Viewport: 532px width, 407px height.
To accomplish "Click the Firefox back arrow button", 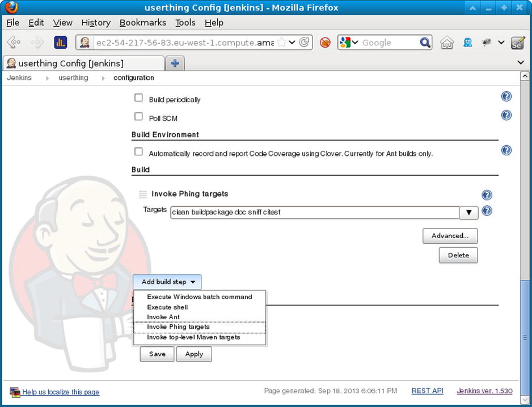I will [14, 43].
